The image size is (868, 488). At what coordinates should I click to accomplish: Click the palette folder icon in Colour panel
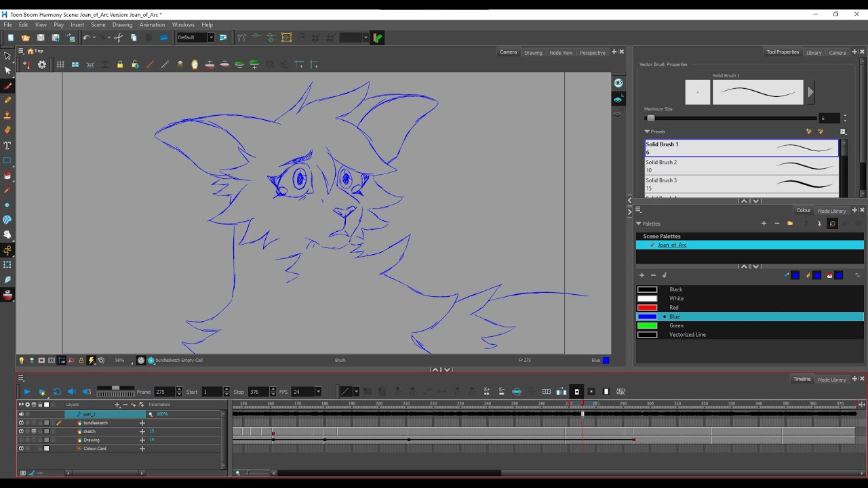click(x=790, y=224)
